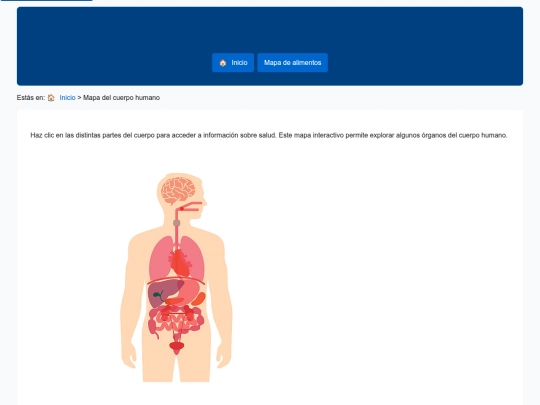This screenshot has height=405, width=540.
Task: Click 'Mapa del cuerpo humano' breadcrumb text
Action: 121,98
